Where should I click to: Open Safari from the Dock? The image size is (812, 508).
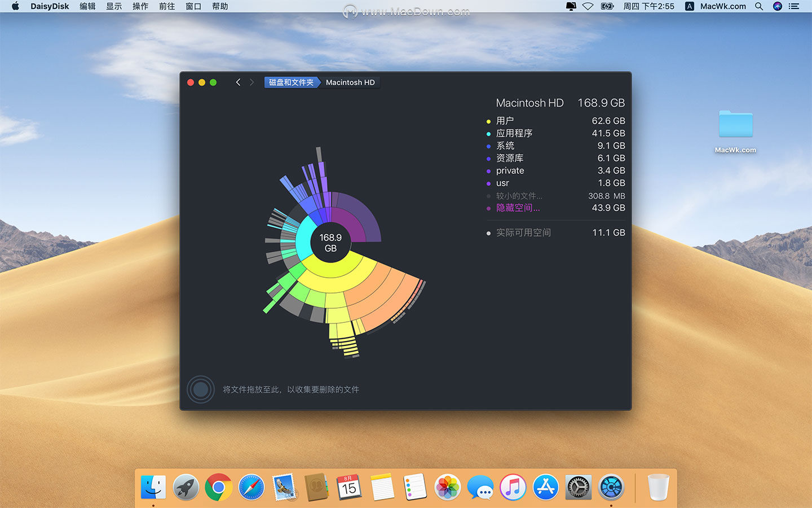pyautogui.click(x=251, y=487)
